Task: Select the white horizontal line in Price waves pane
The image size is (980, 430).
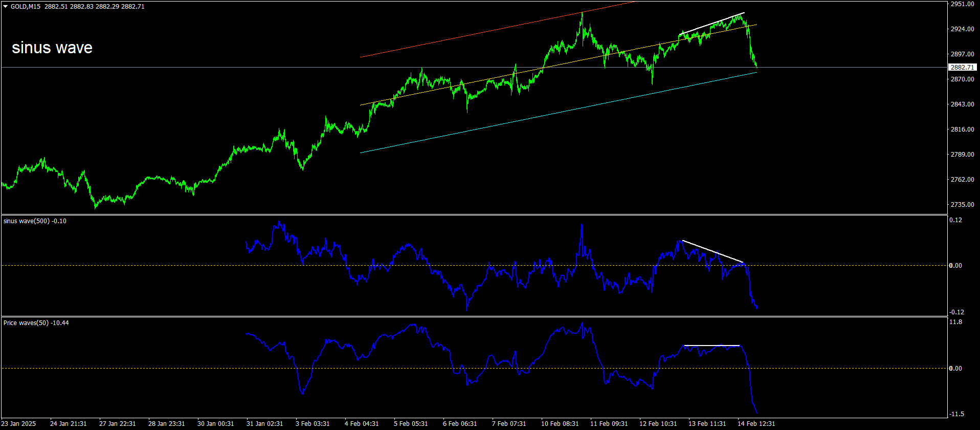Action: coord(712,346)
